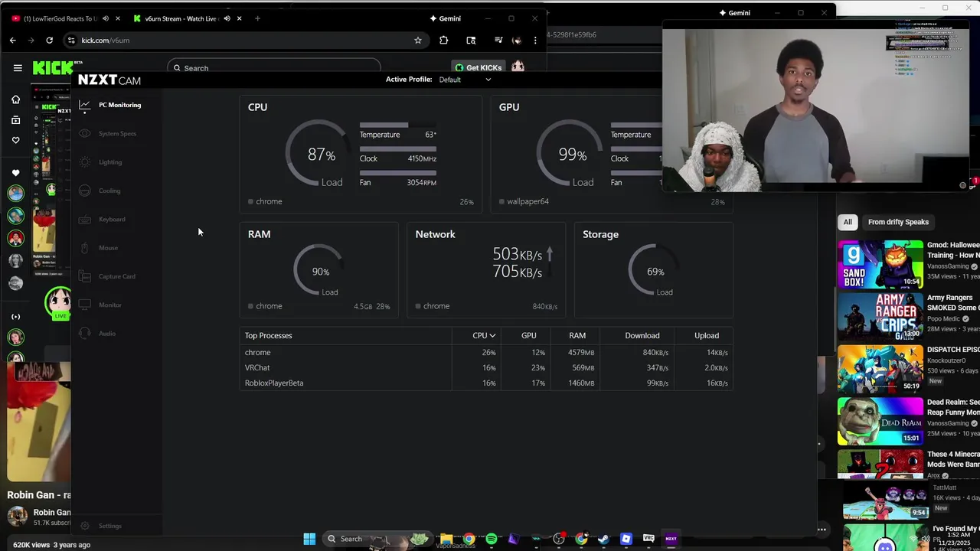The height and width of the screenshot is (551, 980).
Task: Open NZXT CAM from the taskbar
Action: click(x=671, y=539)
